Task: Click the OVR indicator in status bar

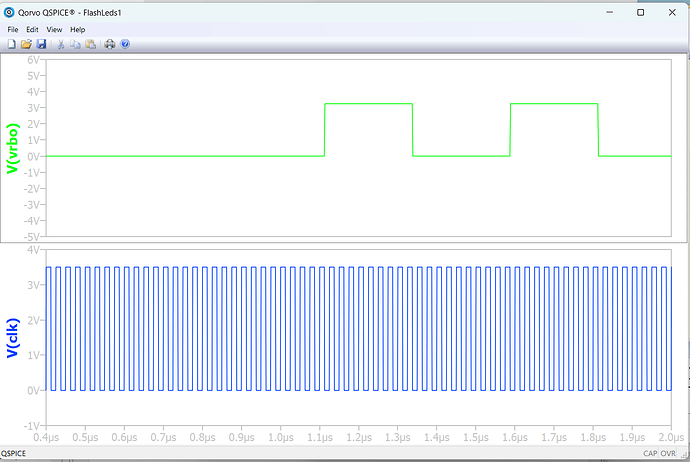Action: pos(668,453)
